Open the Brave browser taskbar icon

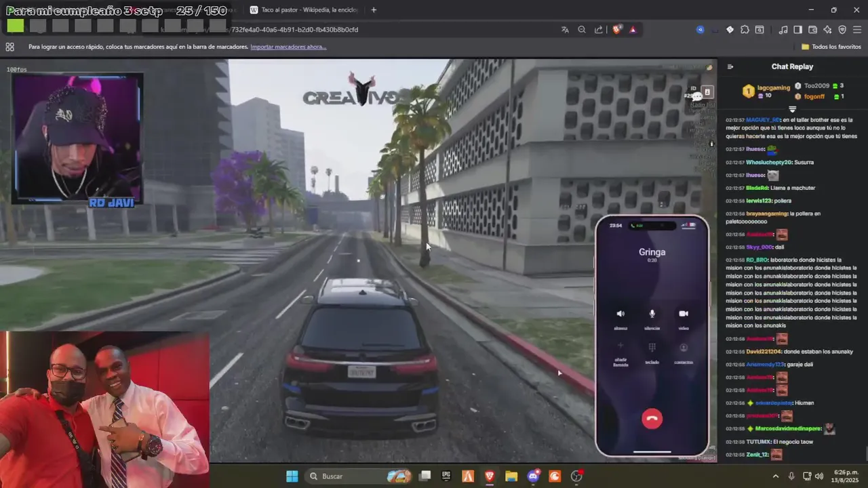click(x=490, y=476)
